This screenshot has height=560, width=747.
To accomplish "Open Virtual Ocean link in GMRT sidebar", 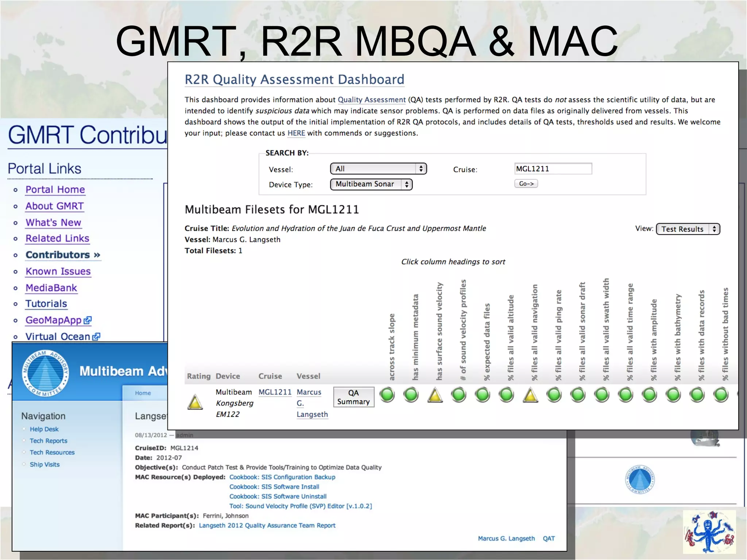I will [x=58, y=337].
